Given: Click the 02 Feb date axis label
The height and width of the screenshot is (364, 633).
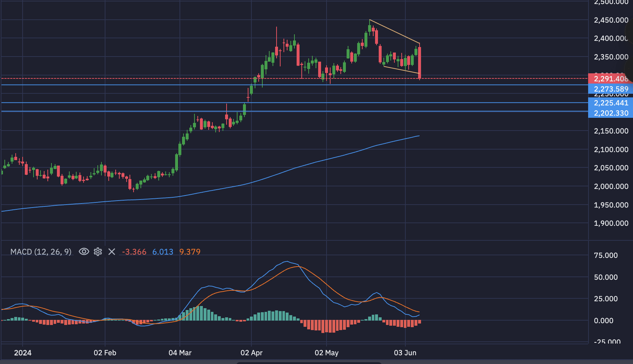Looking at the screenshot, I should click(105, 353).
